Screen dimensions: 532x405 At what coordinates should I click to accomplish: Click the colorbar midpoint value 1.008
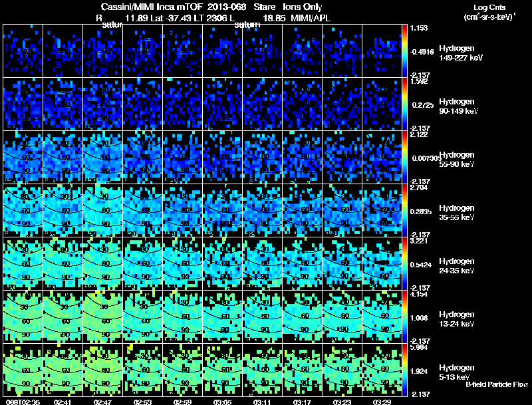pyautogui.click(x=420, y=318)
